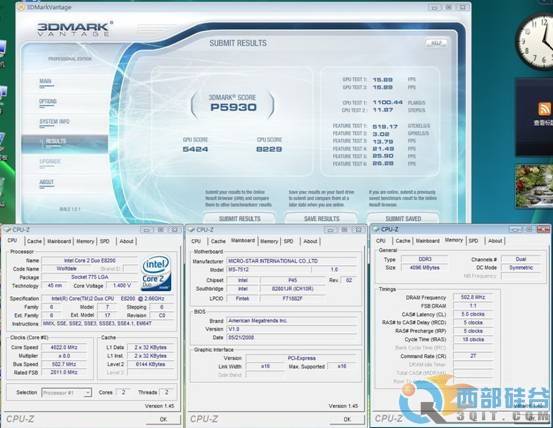Click the RSS feed gadget icon
Viewport: 553px width, 428px height.
545,109
